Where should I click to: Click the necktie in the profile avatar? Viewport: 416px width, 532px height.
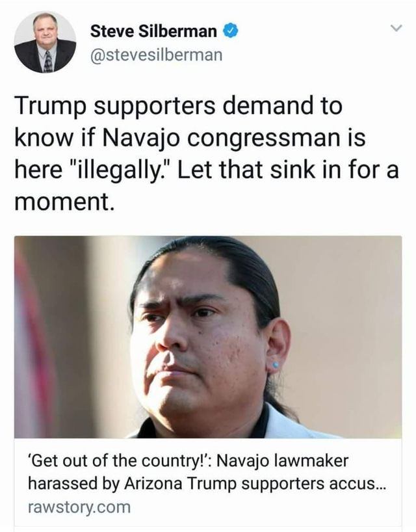tap(48, 62)
